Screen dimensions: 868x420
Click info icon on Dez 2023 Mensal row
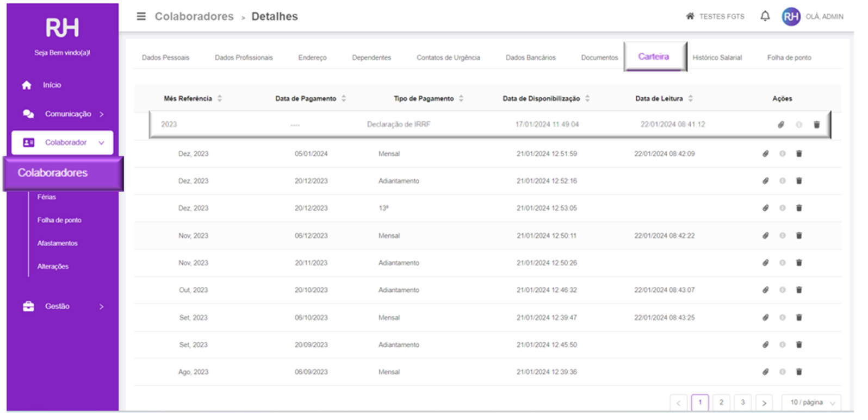pos(782,154)
